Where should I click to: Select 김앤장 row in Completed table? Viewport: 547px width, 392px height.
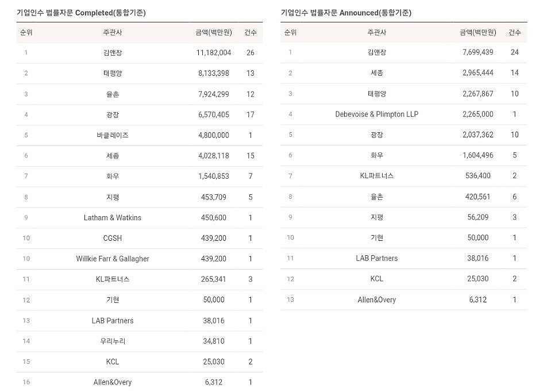coord(140,53)
